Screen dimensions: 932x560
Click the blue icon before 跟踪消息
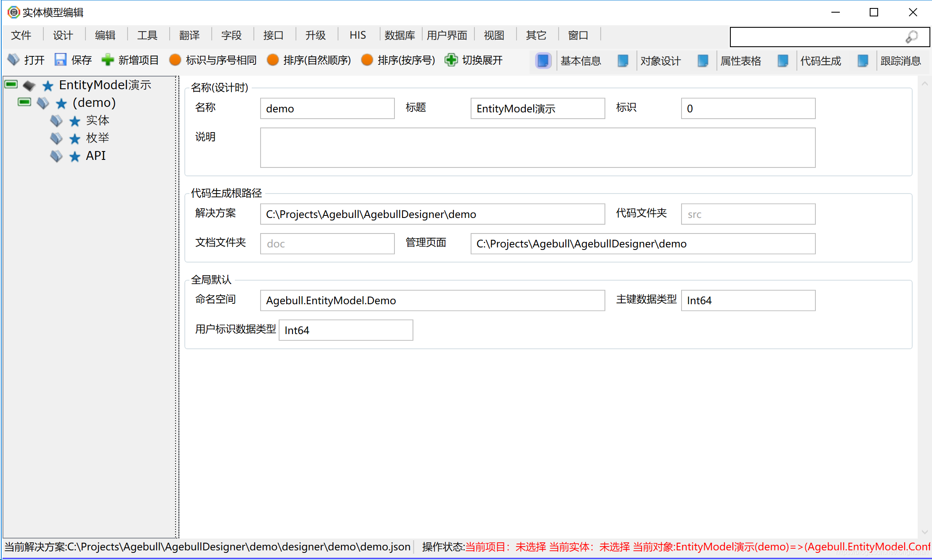coord(863,61)
